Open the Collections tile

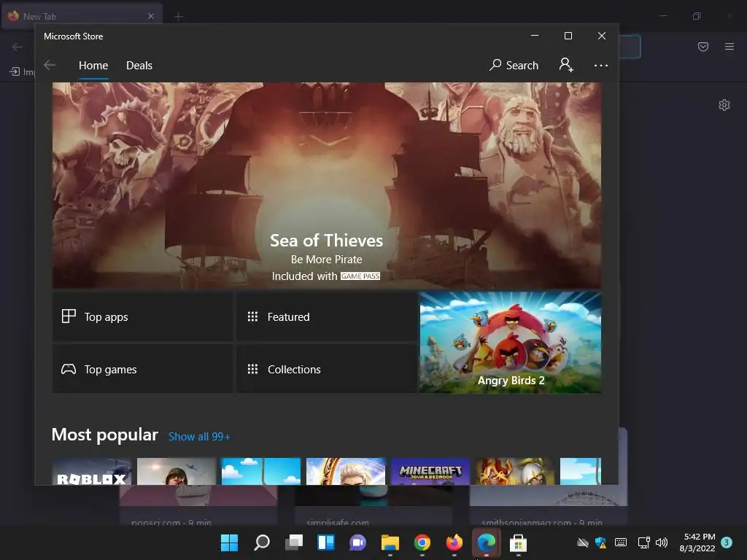(327, 369)
